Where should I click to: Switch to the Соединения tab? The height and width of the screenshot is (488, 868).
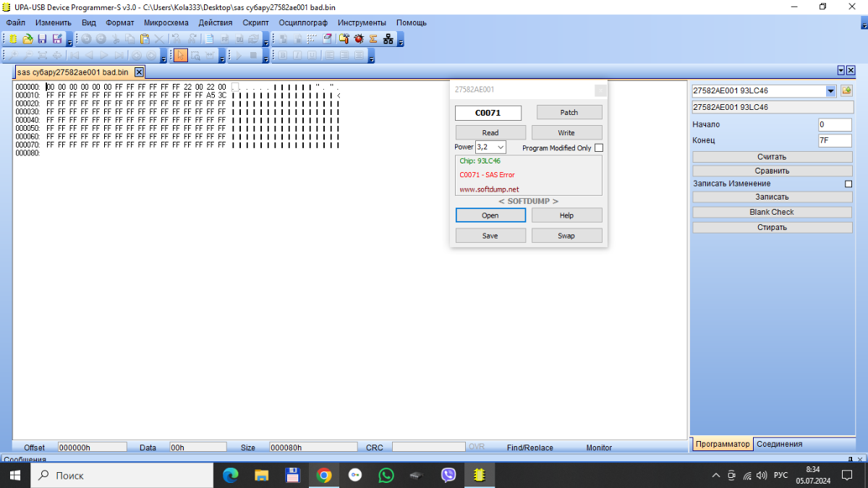click(x=779, y=444)
